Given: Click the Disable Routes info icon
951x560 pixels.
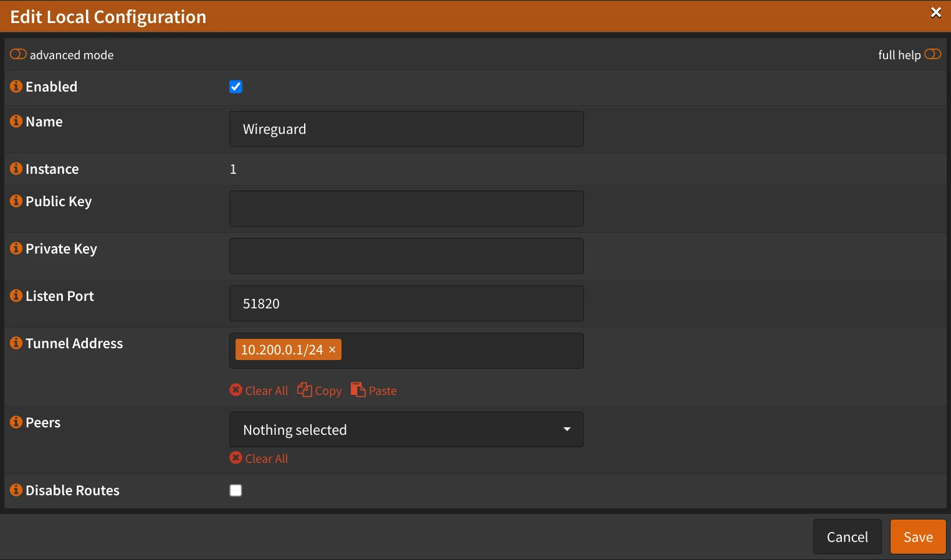Looking at the screenshot, I should click(16, 490).
